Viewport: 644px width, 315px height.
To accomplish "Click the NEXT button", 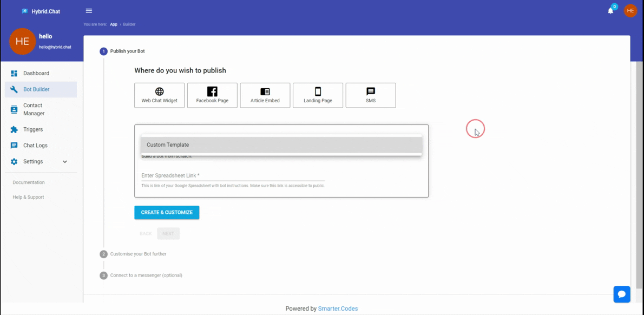I will [168, 234].
